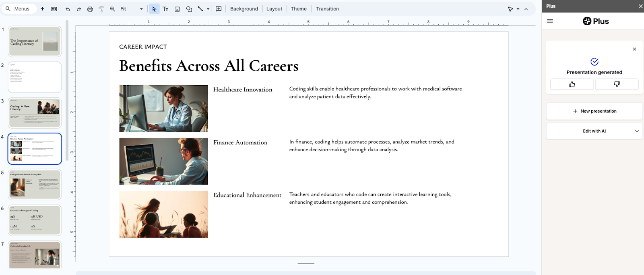Select the Text box tool
Screen dimensions: 644x275
[165, 9]
